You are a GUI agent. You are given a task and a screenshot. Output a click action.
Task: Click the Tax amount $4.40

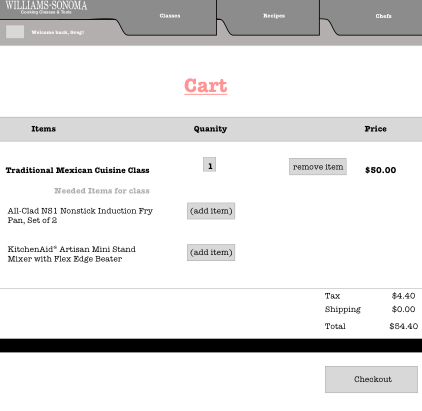pos(403,296)
